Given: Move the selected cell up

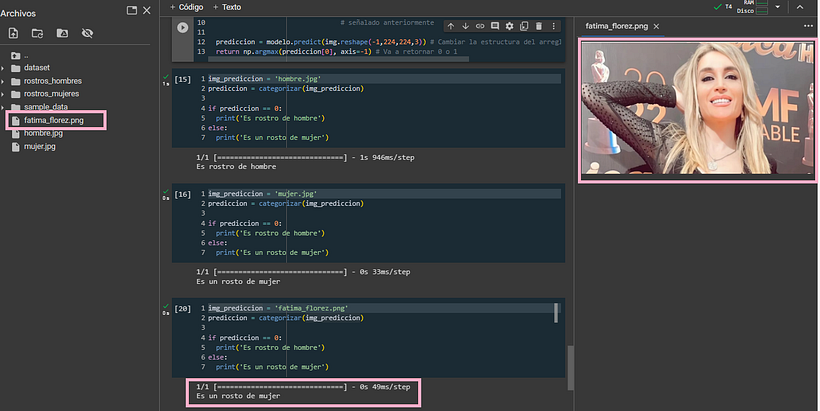Looking at the screenshot, I should [x=451, y=25].
